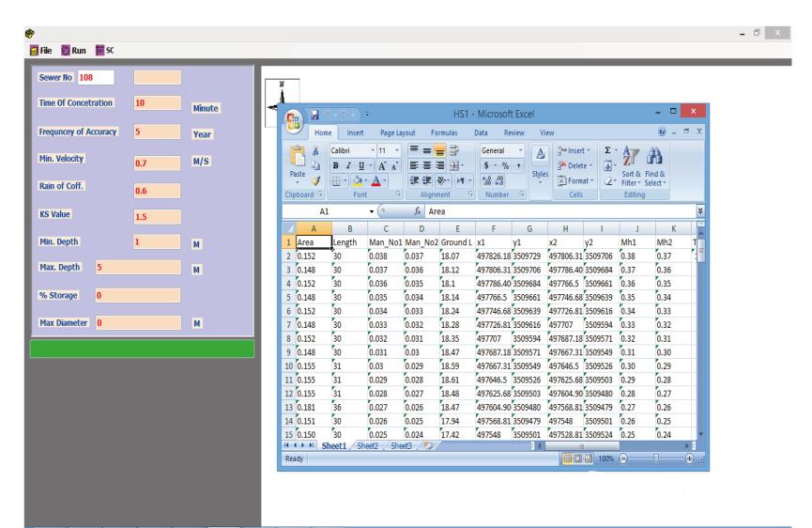Select column A header in Excel
This screenshot has height=528, width=812.
(314, 228)
